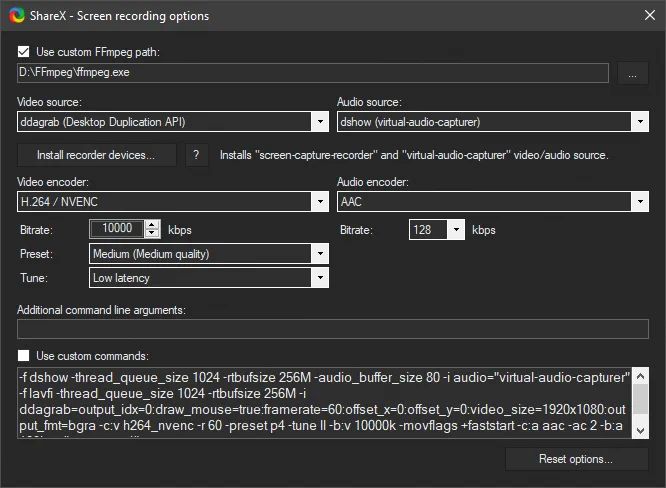666x488 pixels.
Task: Uncheck Use custom FFmpeg path checkbox
Action: pos(23,52)
